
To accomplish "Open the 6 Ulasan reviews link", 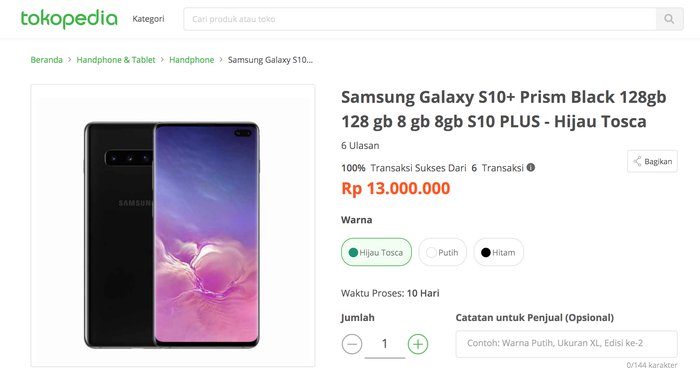I will tap(360, 145).
